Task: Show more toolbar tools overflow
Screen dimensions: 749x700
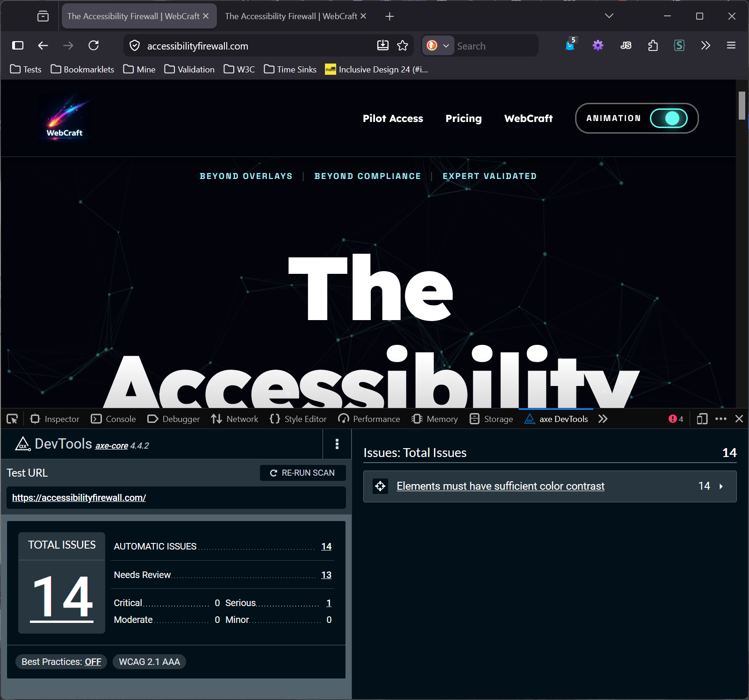Action: click(x=706, y=45)
